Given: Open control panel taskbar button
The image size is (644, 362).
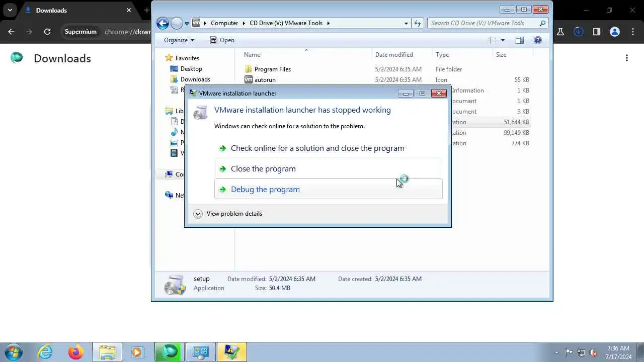Looking at the screenshot, I should tap(201, 352).
